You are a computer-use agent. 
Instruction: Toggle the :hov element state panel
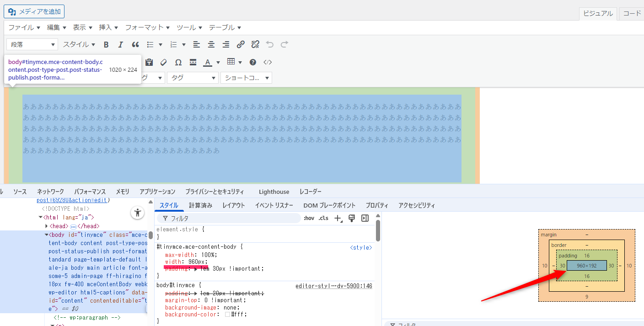309,218
